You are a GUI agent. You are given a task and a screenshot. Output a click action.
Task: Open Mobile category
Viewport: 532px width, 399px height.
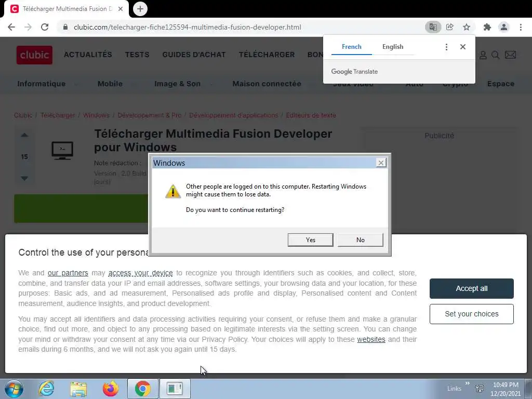pos(110,84)
